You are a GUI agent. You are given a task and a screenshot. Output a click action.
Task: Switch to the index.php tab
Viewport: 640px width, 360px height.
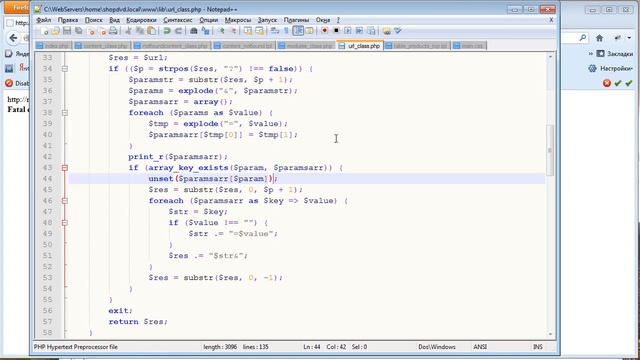pos(53,46)
